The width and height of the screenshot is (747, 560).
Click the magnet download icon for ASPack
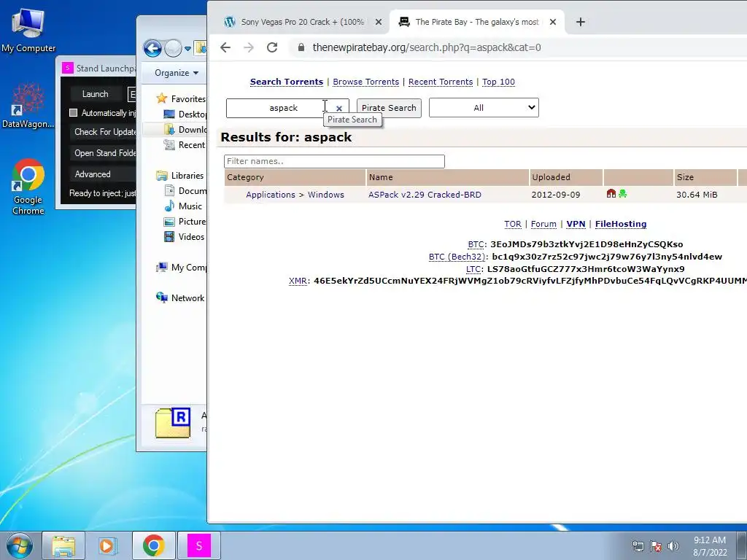611,193
